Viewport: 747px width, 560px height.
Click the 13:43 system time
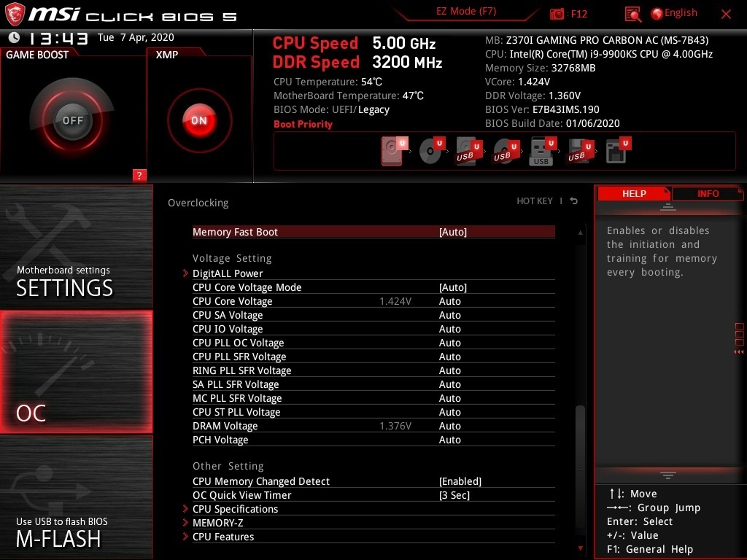coord(58,38)
